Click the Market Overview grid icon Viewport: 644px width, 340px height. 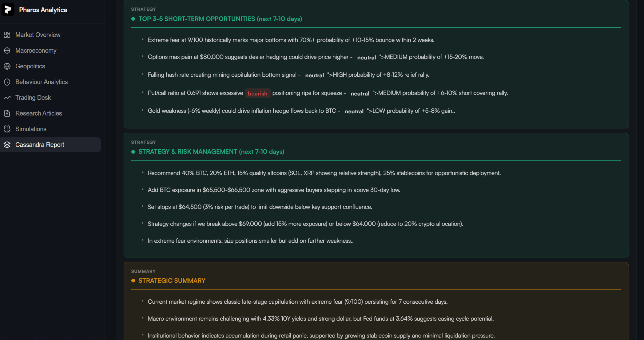click(7, 35)
